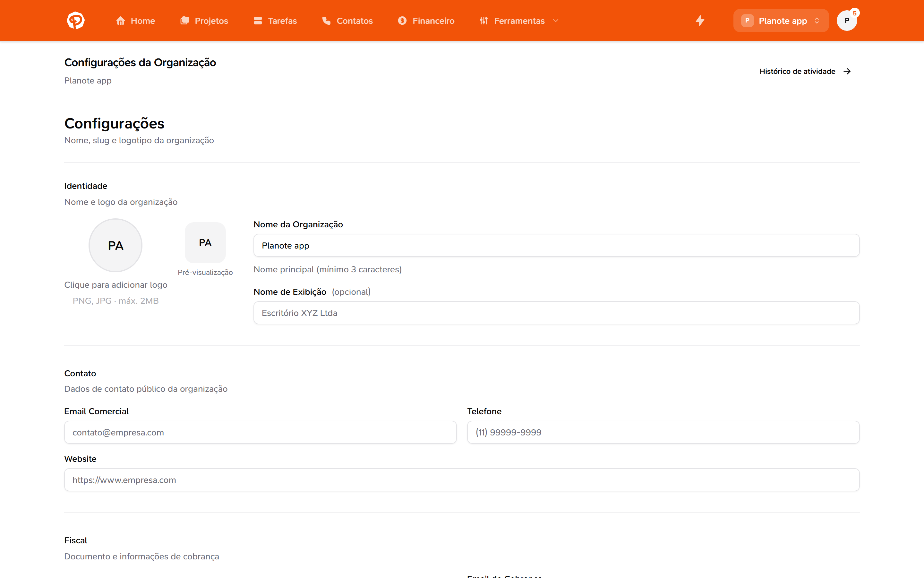924x578 pixels.
Task: Click the PA pré-visualização square
Action: tap(205, 243)
